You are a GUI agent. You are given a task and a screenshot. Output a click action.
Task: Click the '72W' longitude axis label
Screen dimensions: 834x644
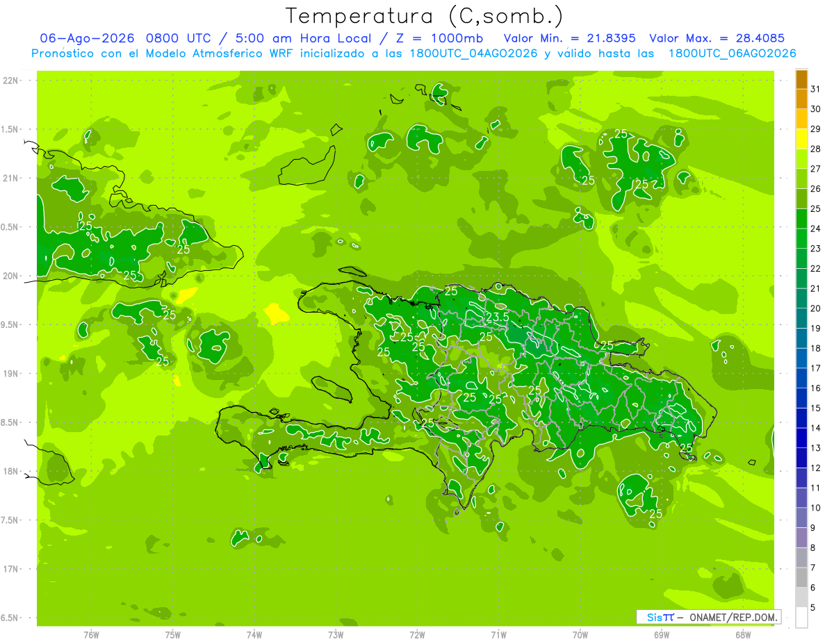[417, 634]
